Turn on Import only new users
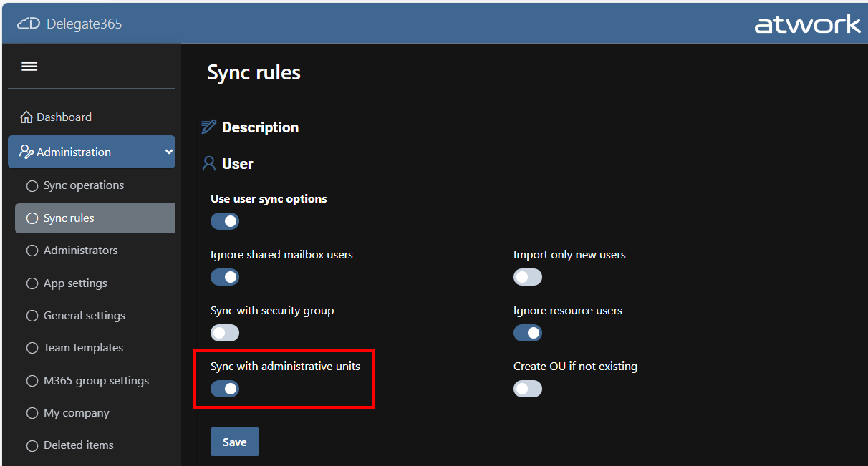Screen dimensions: 868x466 coord(528,277)
